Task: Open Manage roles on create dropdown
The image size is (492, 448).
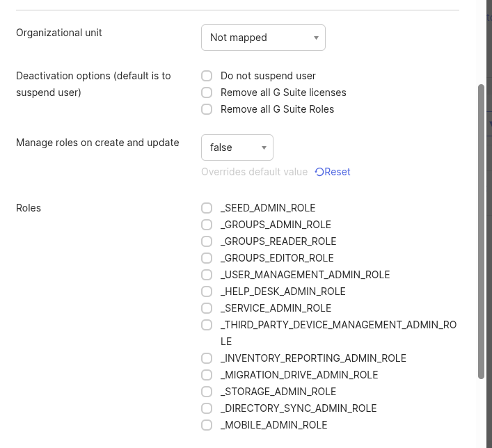Action: pos(237,147)
